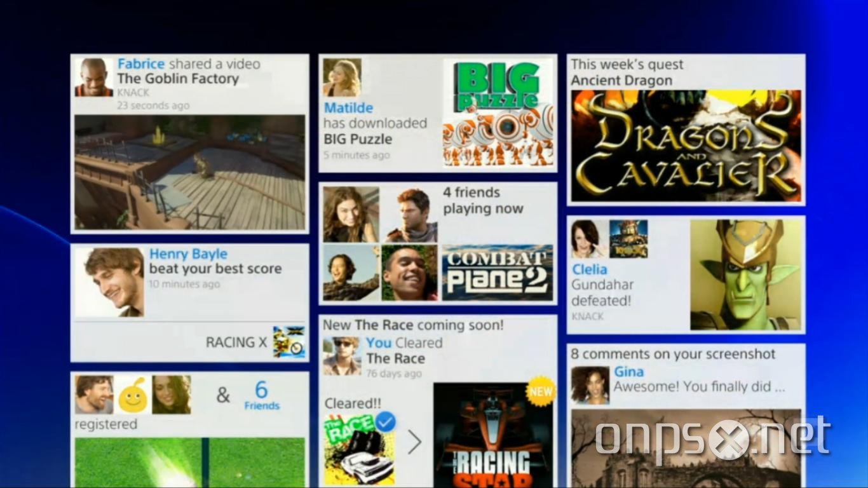Click the green goblin Gundahar image
This screenshot has width=868, height=488.
pos(745,274)
